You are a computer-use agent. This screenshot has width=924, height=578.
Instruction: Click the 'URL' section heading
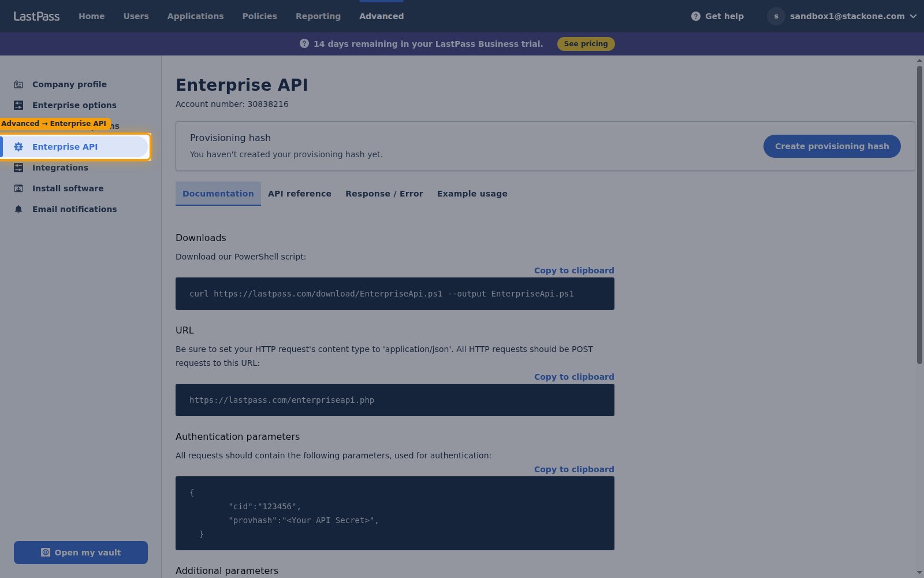(x=185, y=330)
